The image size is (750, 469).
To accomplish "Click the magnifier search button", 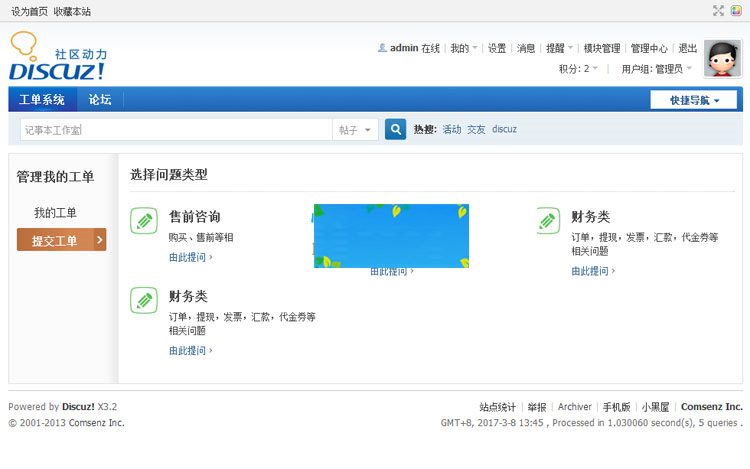I will 396,129.
